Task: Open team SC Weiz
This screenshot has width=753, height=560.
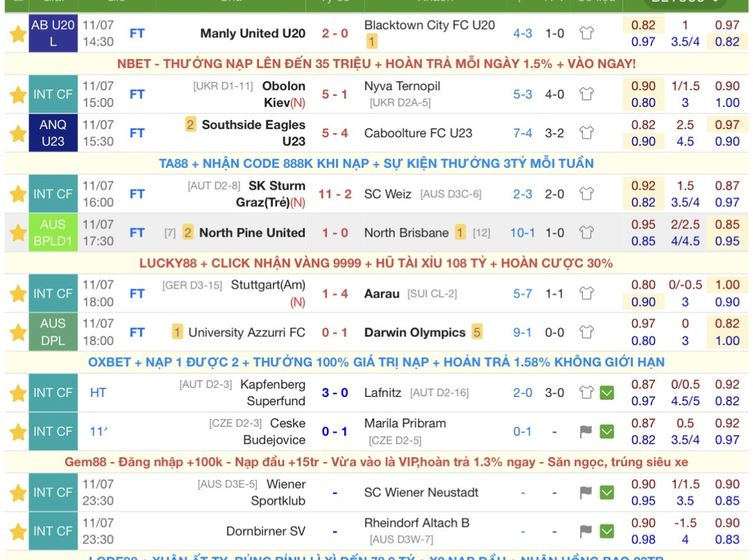Action: click(x=388, y=194)
